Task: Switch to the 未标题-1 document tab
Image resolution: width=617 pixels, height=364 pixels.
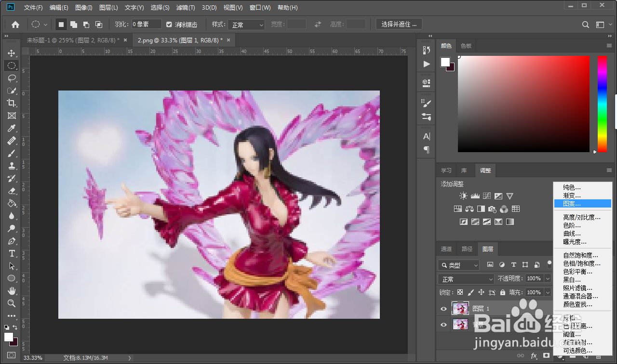Action: click(x=73, y=40)
